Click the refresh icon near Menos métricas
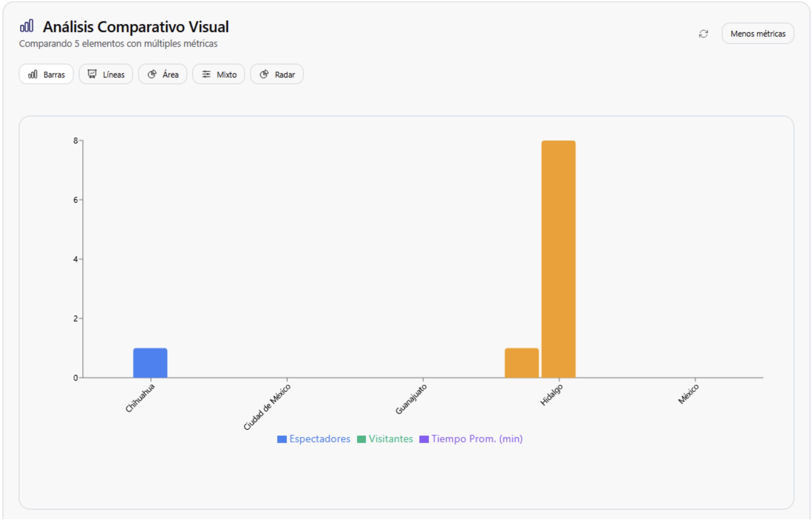Screen dimensions: 812x525 point(703,34)
